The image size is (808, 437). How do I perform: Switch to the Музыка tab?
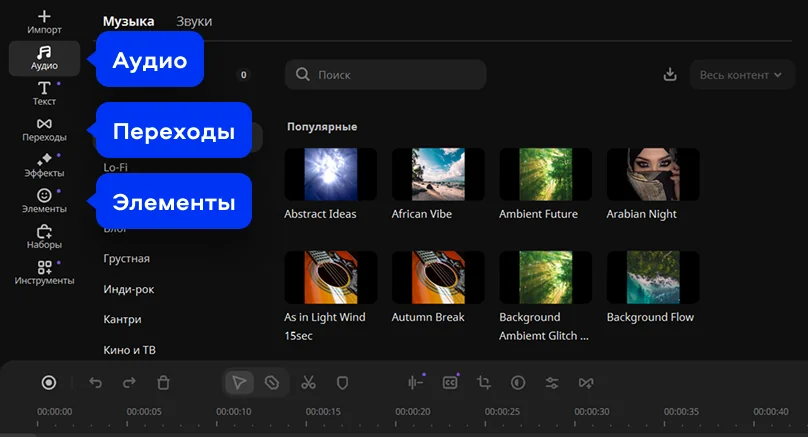pos(128,21)
